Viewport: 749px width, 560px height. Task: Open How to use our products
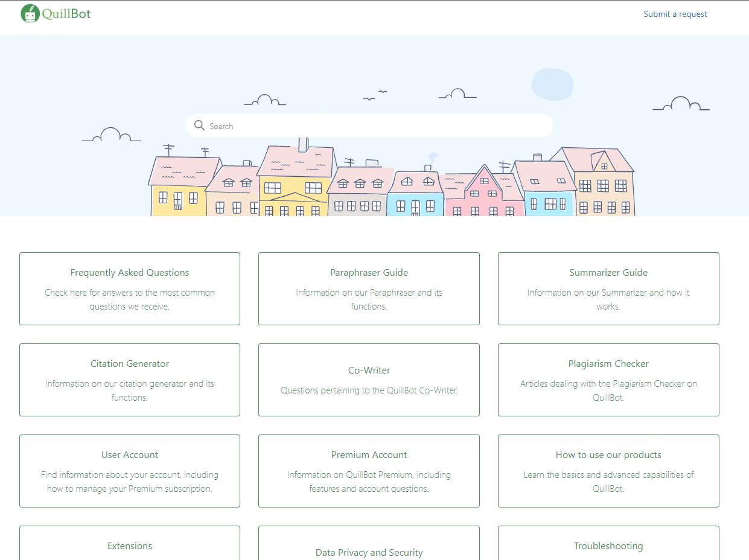coord(608,471)
